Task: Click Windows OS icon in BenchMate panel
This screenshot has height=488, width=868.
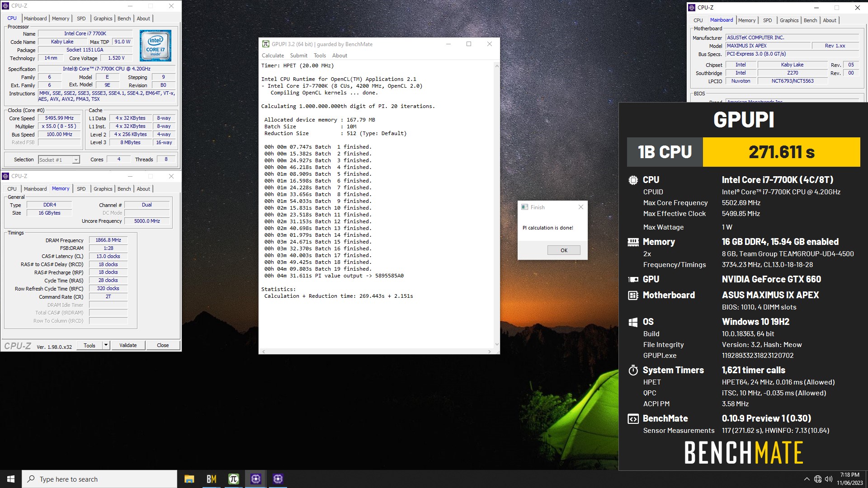Action: pyautogui.click(x=633, y=322)
